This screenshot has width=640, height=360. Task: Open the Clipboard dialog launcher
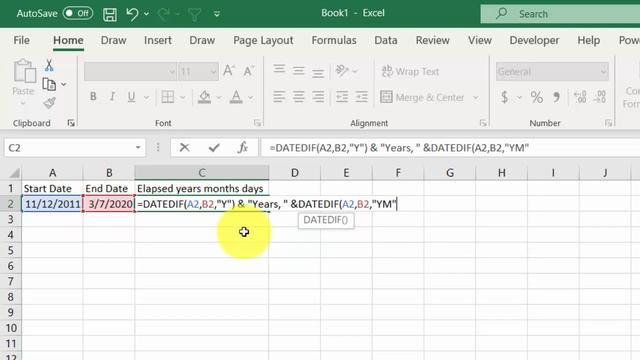click(71, 123)
